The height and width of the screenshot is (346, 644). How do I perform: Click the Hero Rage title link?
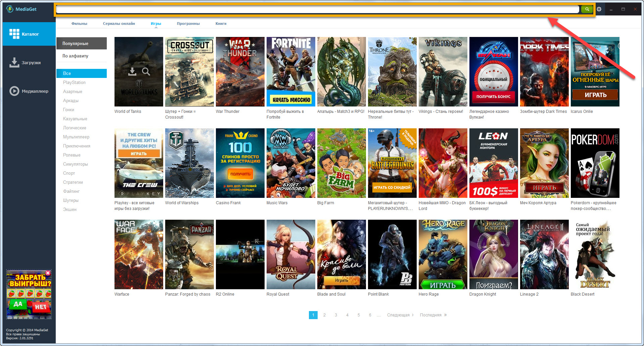point(429,294)
